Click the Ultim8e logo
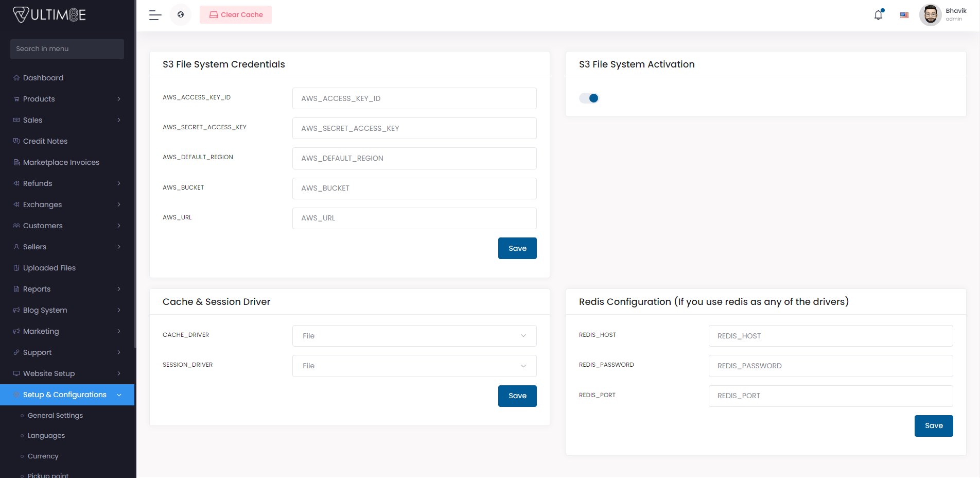The width and height of the screenshot is (980, 478). click(49, 14)
